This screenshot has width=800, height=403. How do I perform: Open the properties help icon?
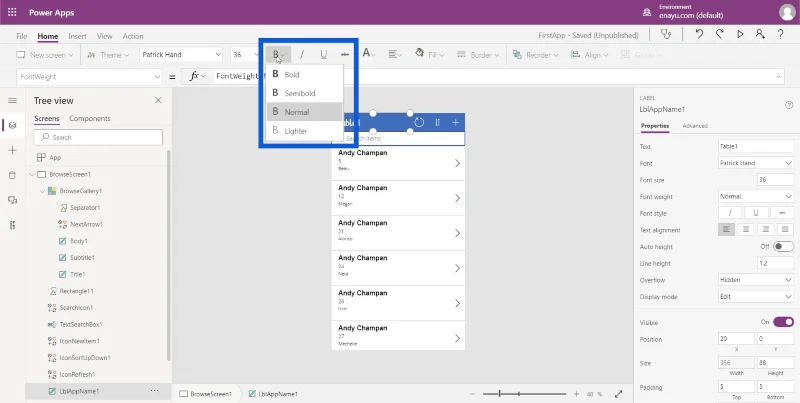[789, 105]
